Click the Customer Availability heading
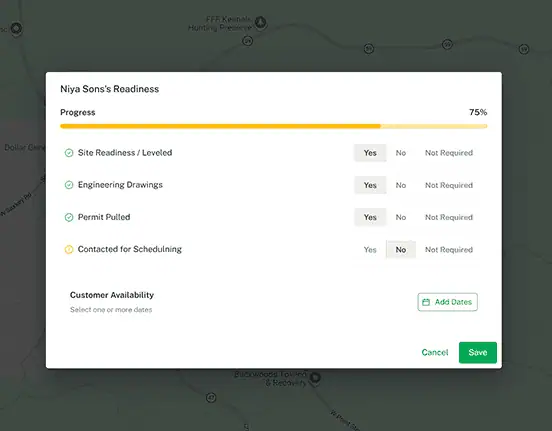This screenshot has height=431, width=552. [112, 295]
